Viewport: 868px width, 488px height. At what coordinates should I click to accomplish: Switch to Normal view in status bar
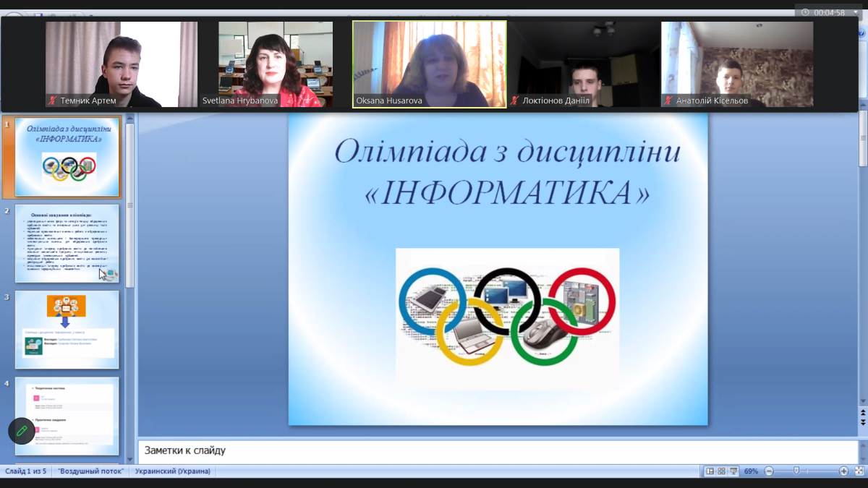(x=710, y=471)
